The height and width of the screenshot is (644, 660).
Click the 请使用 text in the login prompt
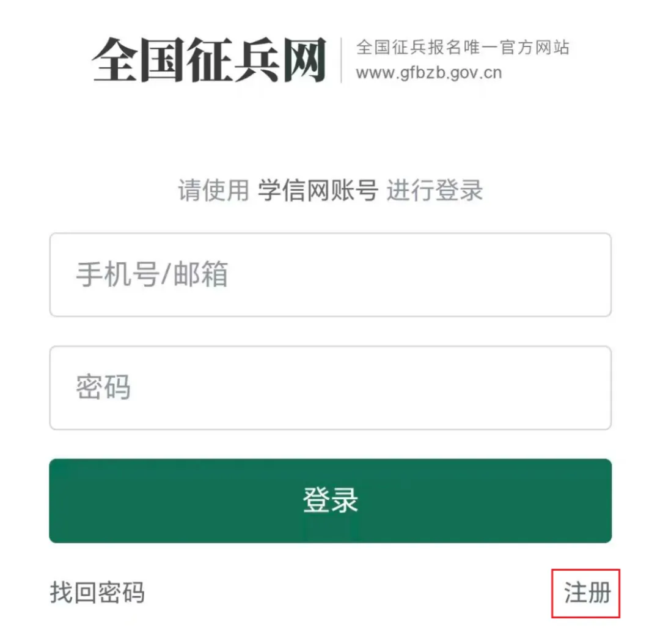[213, 190]
